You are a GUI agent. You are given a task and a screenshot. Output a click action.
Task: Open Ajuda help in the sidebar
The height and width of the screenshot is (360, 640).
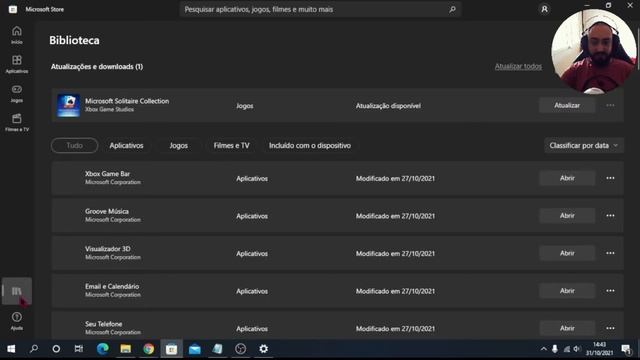pyautogui.click(x=17, y=321)
